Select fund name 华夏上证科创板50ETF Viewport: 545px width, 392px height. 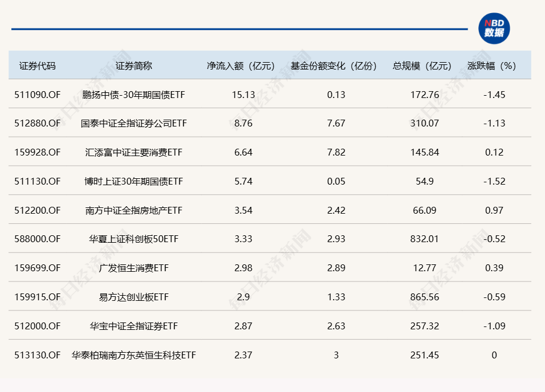134,239
